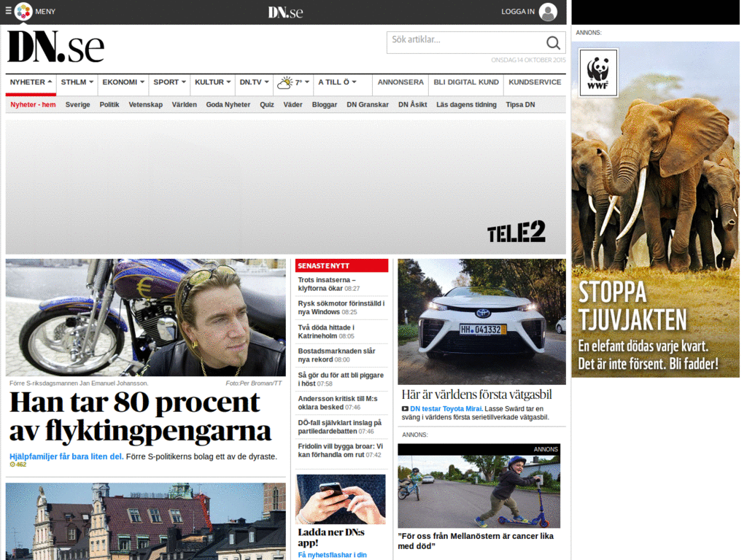Go to Vetenskap section
Image resolution: width=747 pixels, height=560 pixels.
tap(145, 105)
